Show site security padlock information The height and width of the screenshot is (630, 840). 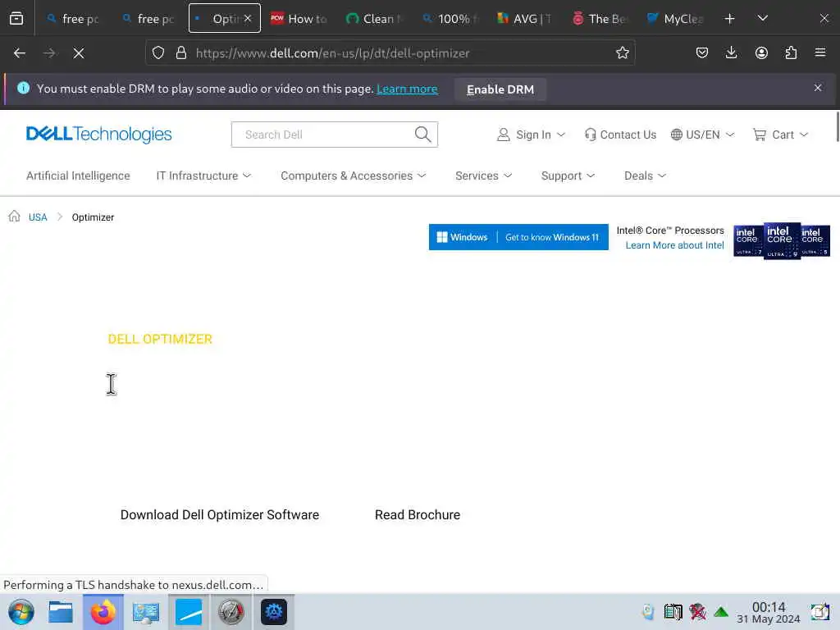[x=181, y=53]
